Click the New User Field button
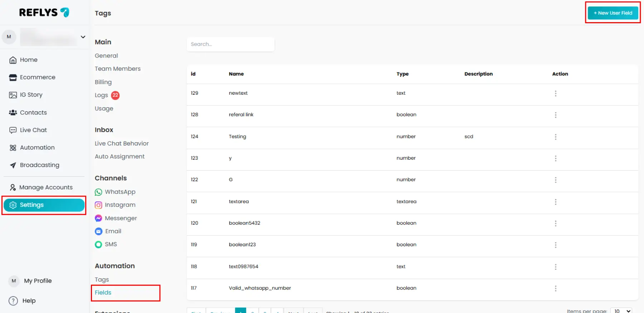Viewport: 644px width, 313px height. click(613, 13)
